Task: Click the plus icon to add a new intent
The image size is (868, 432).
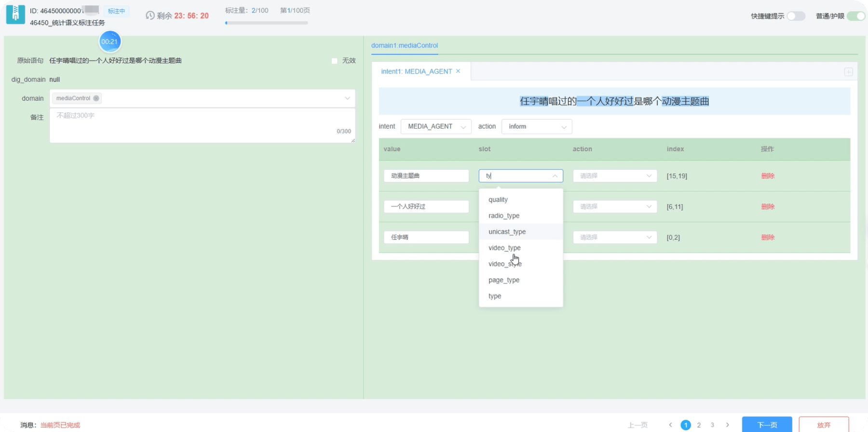Action: [x=848, y=72]
